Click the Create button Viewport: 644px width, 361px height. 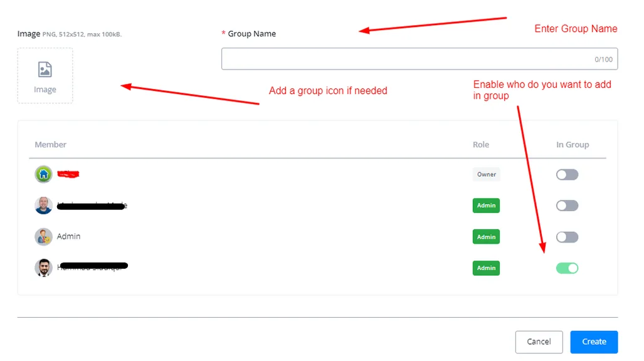(x=594, y=342)
